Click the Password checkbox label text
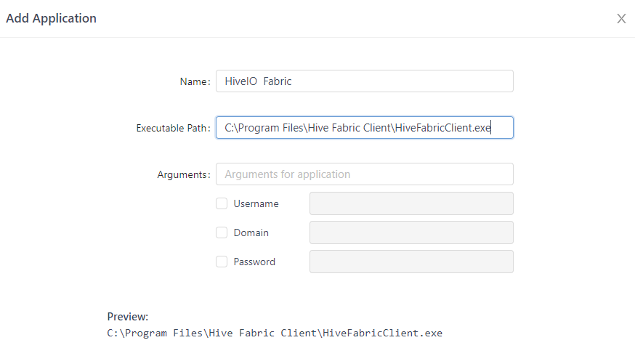This screenshot has width=635, height=364. pyautogui.click(x=254, y=262)
